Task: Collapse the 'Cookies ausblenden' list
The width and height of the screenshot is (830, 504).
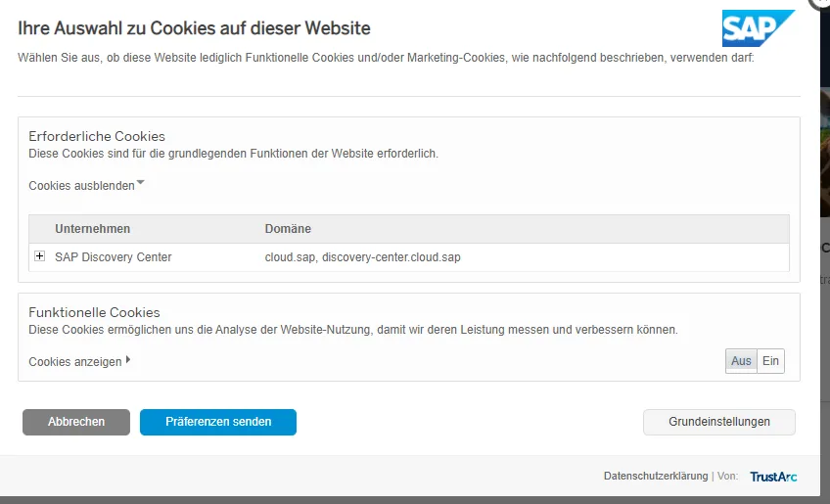Action: coord(86,186)
